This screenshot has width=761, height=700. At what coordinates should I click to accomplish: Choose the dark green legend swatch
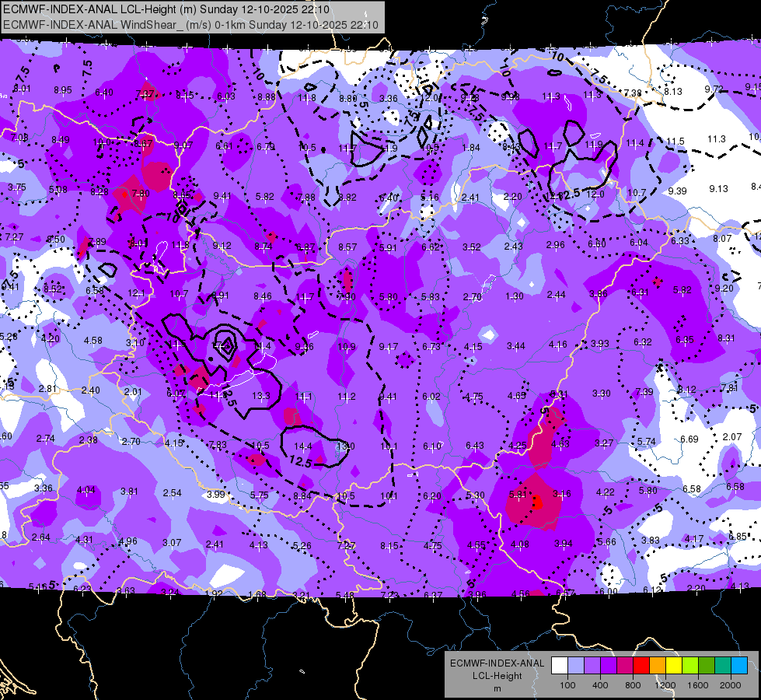707,665
